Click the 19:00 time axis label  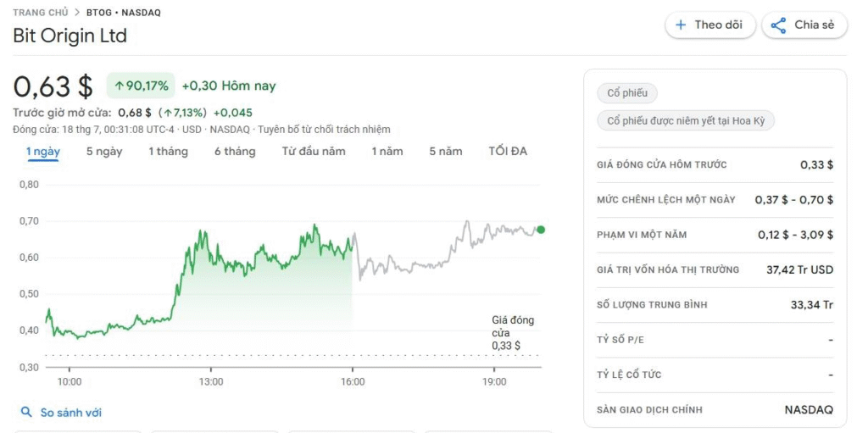click(x=494, y=382)
